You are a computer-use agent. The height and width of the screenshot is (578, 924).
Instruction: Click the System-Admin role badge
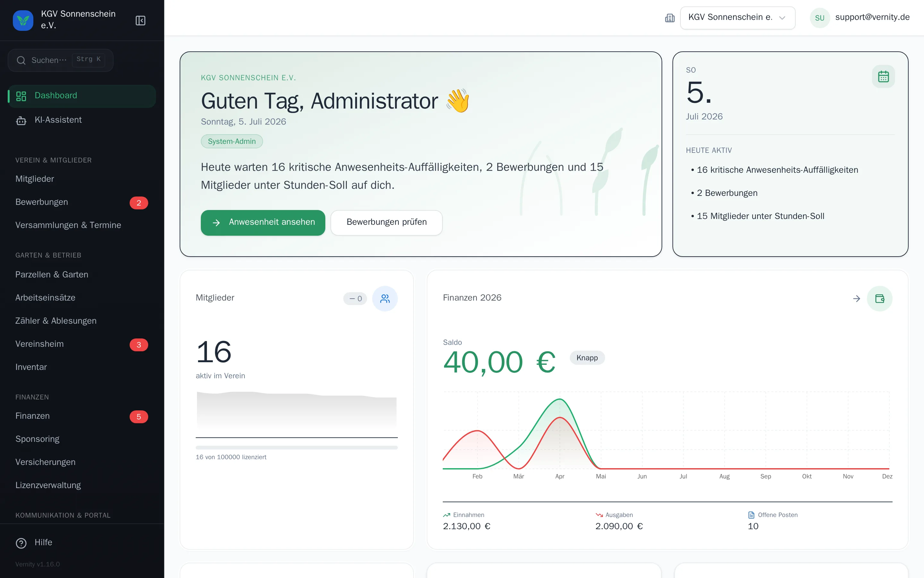coord(232,141)
